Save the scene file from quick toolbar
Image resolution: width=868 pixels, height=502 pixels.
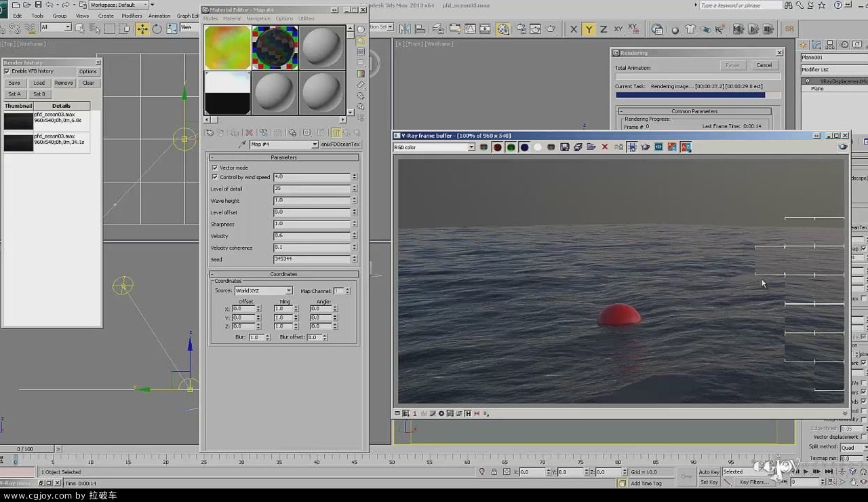pos(39,5)
